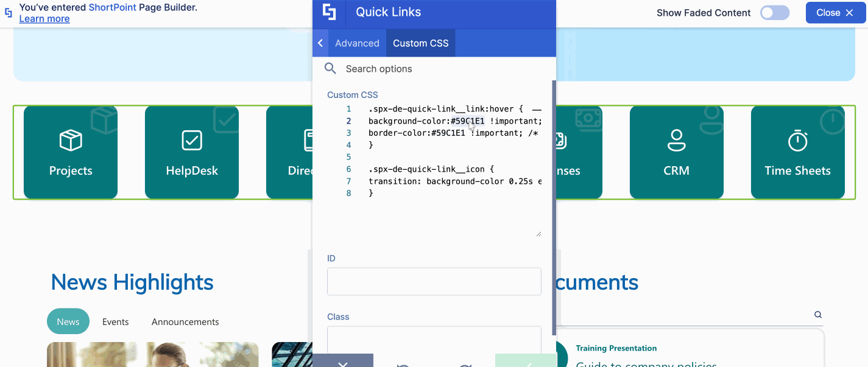Click the ShortPoint logo in Quick Links header
Image resolution: width=868 pixels, height=367 pixels.
pyautogui.click(x=329, y=12)
